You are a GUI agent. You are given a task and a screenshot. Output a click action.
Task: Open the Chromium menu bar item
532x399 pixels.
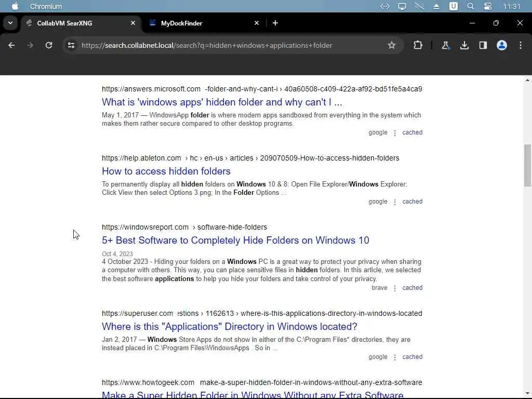[46, 6]
